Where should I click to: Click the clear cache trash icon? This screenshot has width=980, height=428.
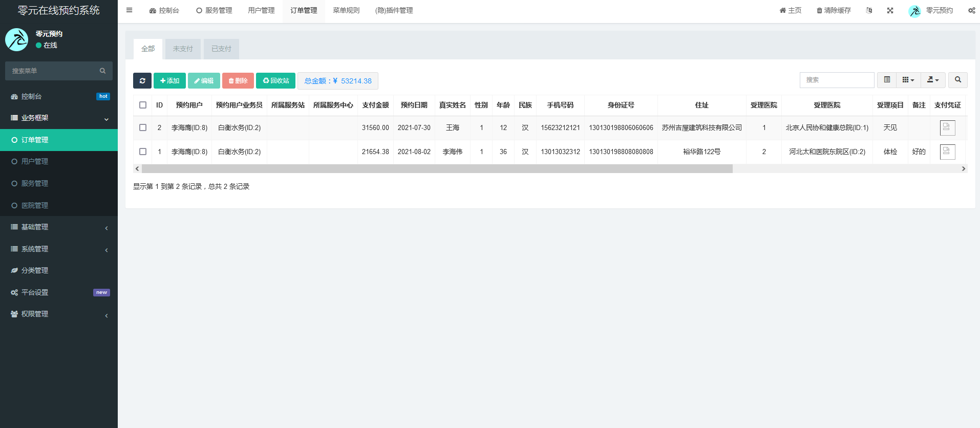coord(819,10)
